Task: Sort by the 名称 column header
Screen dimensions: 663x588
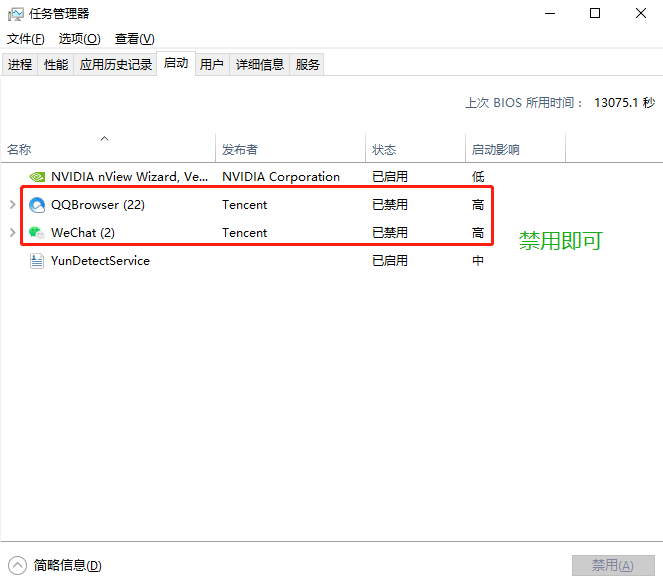Action: [108, 148]
